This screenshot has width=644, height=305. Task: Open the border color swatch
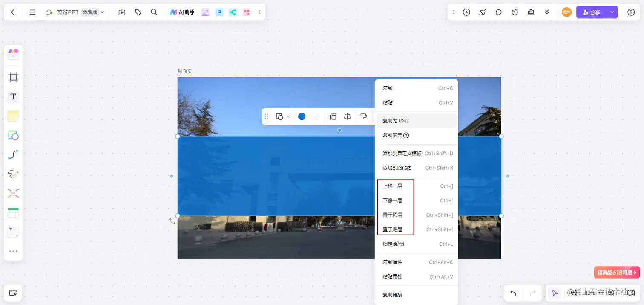click(x=316, y=116)
